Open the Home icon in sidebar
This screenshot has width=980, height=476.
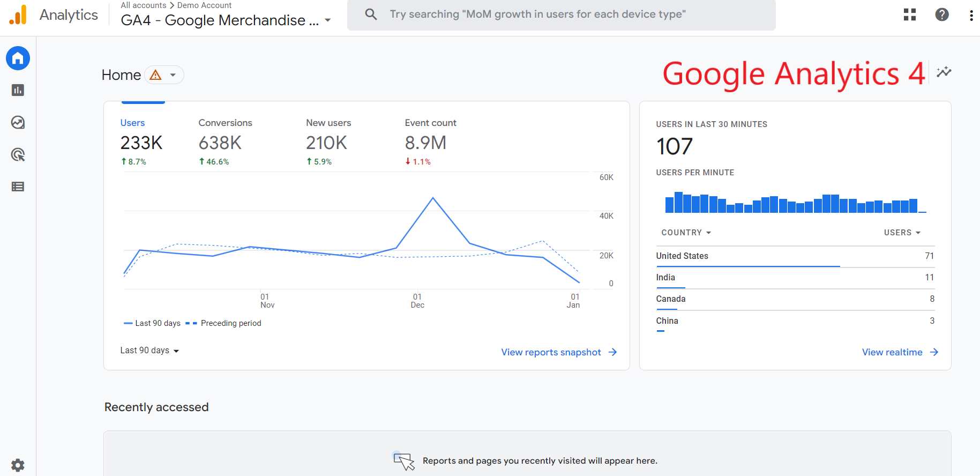tap(18, 58)
